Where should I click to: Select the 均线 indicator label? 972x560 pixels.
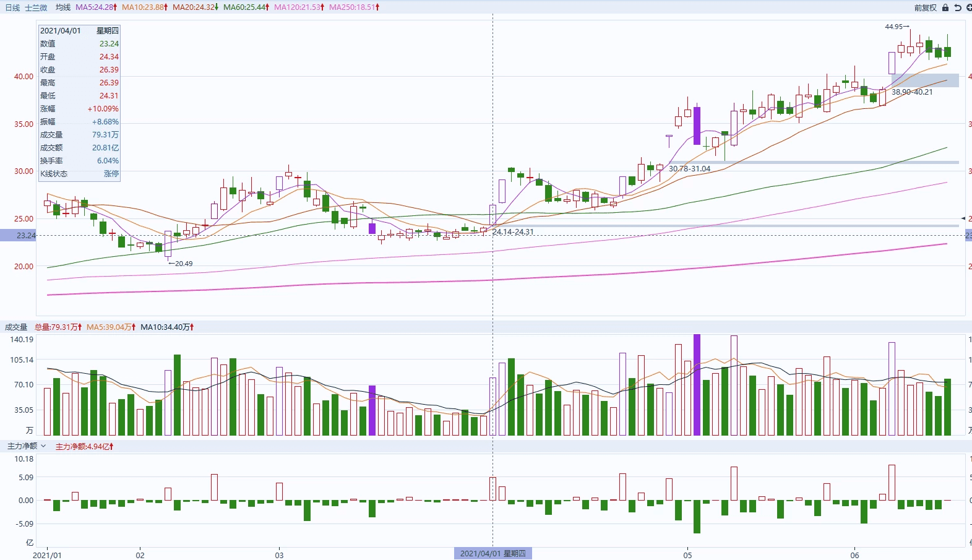(x=62, y=7)
